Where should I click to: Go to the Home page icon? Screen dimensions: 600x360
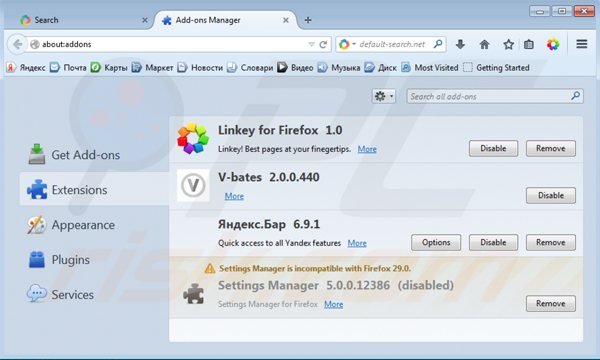(x=484, y=44)
